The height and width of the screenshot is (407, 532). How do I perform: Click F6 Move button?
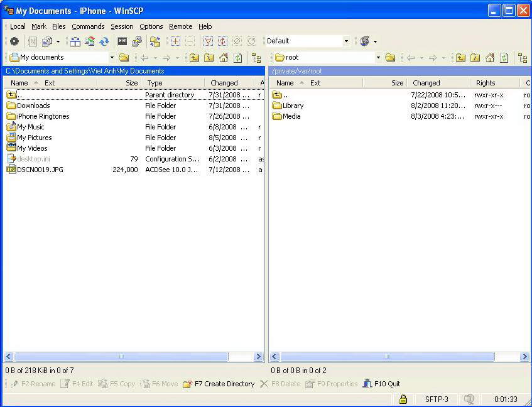159,384
